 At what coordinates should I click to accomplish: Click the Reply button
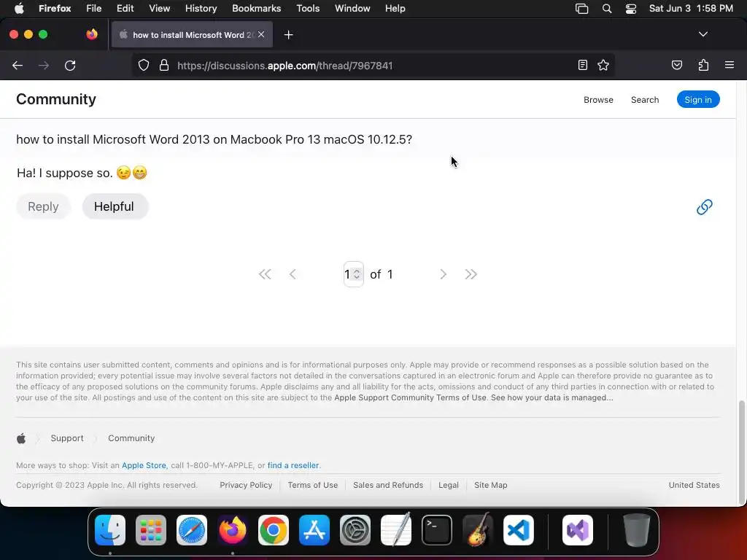[x=43, y=206]
